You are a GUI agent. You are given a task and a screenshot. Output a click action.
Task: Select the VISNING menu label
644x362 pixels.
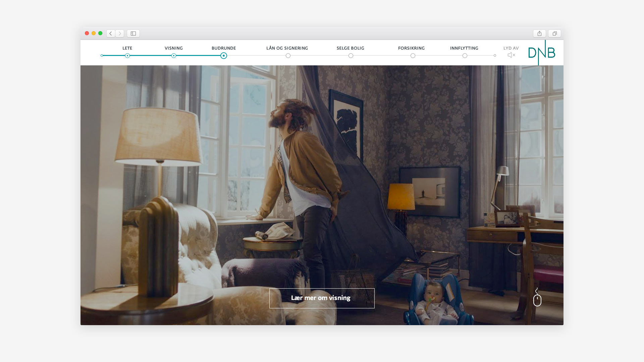174,48
